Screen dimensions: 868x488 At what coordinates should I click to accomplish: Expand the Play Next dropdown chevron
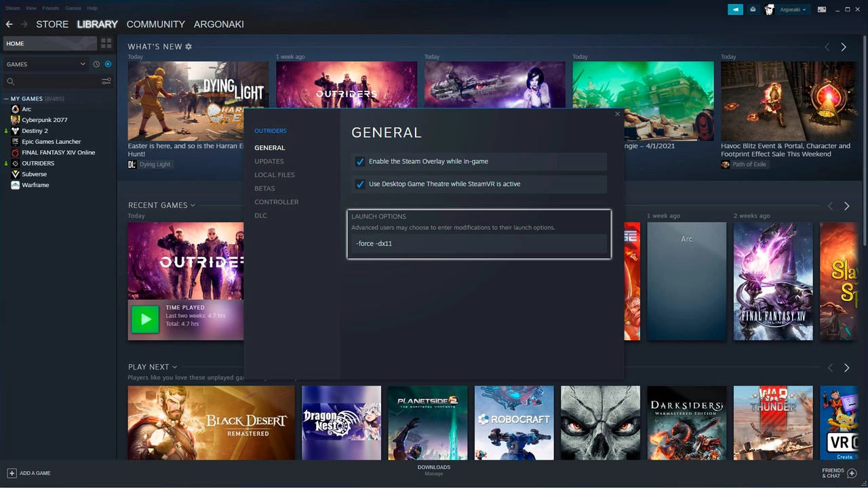[x=174, y=367]
